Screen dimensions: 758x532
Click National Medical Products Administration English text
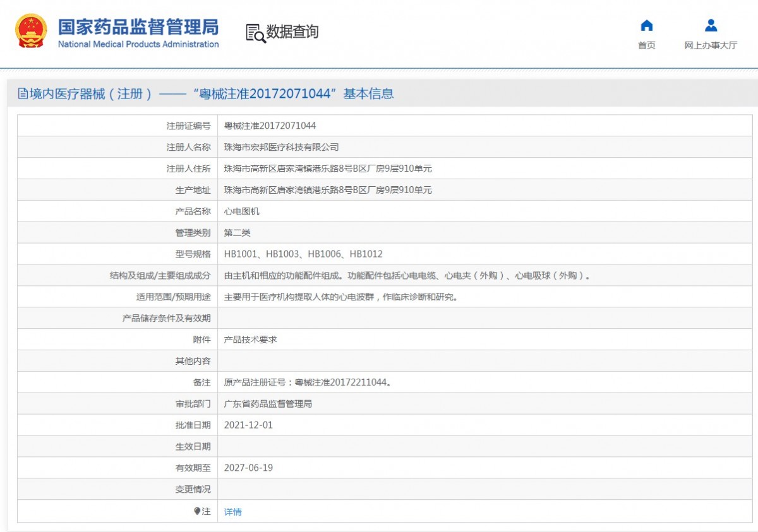click(x=138, y=44)
